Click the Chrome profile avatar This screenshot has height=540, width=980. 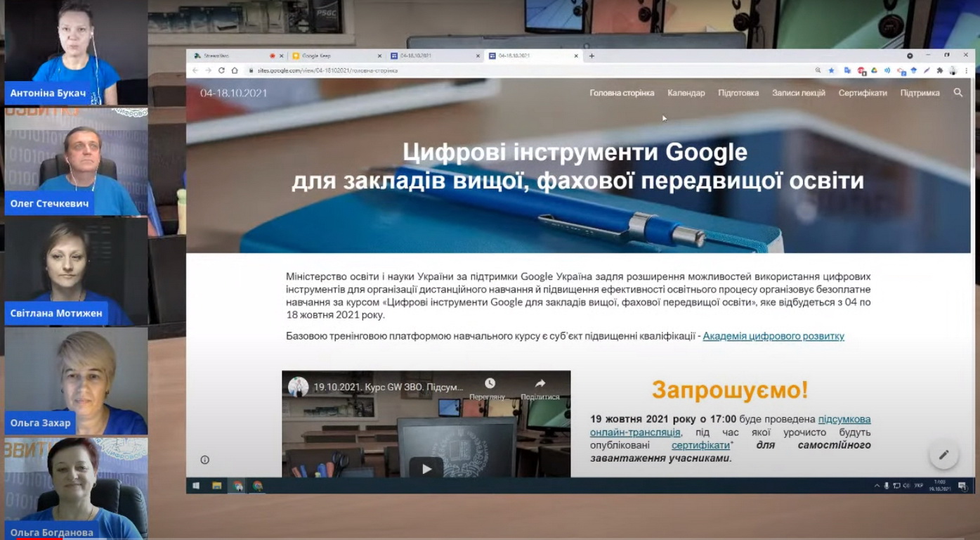tap(953, 70)
